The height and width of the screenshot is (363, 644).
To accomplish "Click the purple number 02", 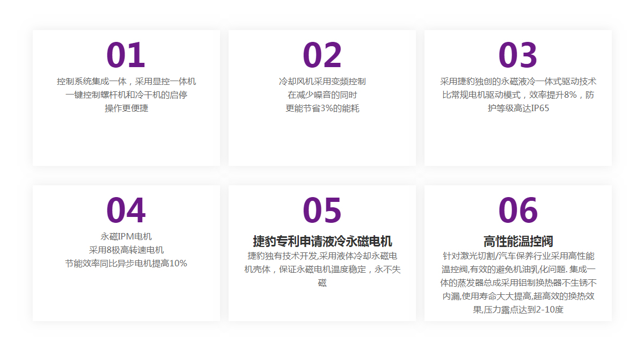I will tap(322, 56).
